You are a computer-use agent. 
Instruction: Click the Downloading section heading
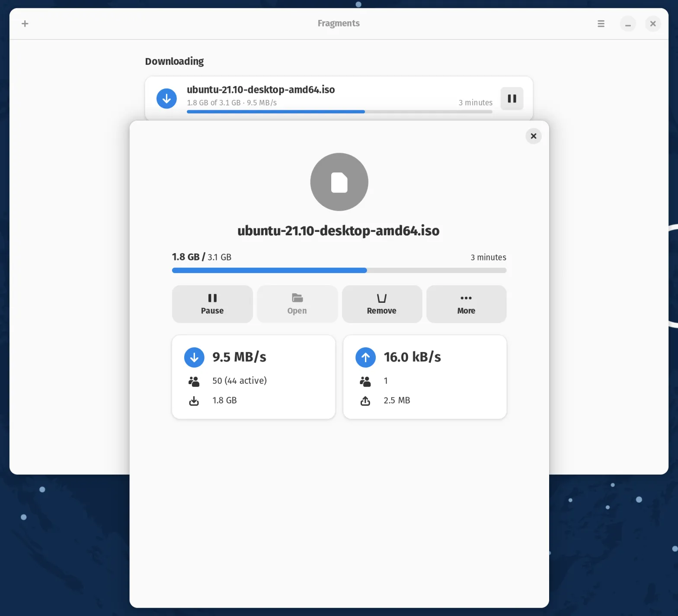174,61
